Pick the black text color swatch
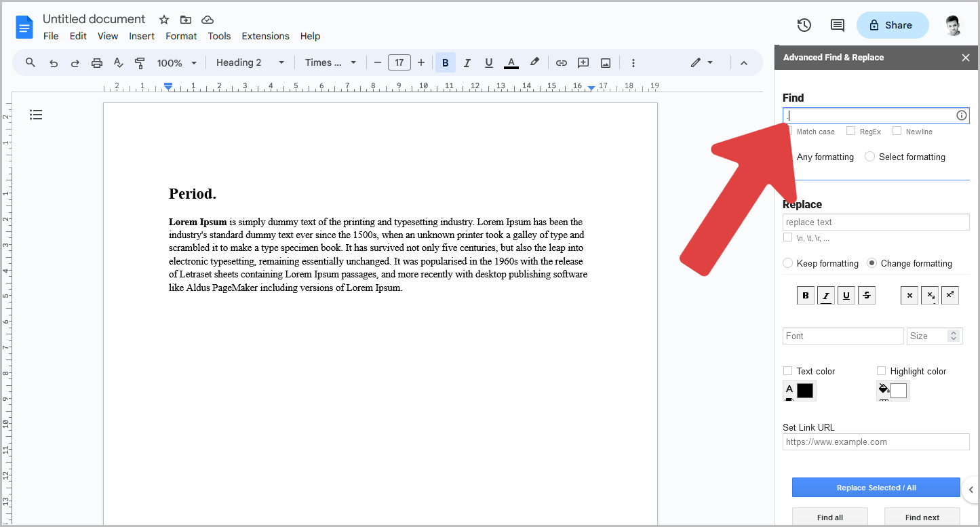This screenshot has width=980, height=527. point(805,391)
